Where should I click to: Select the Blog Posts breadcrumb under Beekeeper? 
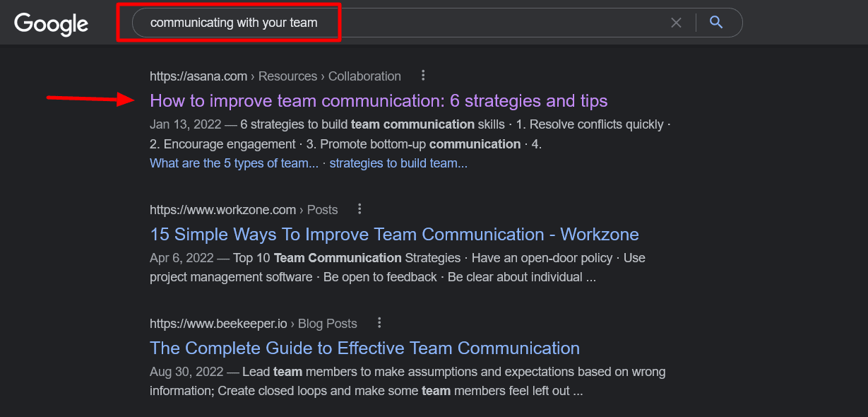(327, 322)
